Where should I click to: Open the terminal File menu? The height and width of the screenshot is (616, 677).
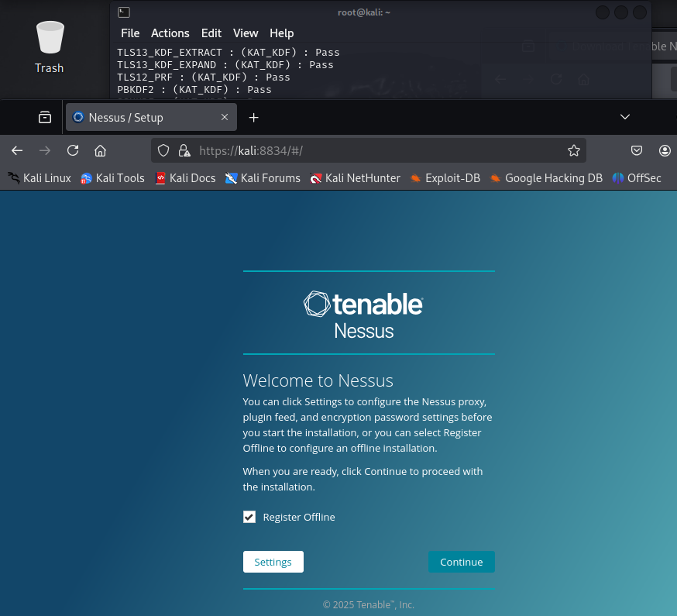point(130,33)
